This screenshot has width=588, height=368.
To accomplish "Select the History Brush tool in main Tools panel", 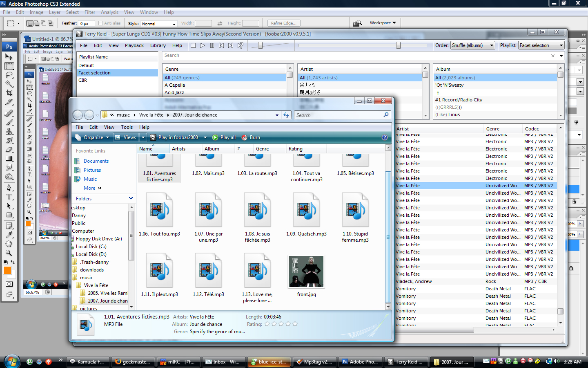I will 9,141.
